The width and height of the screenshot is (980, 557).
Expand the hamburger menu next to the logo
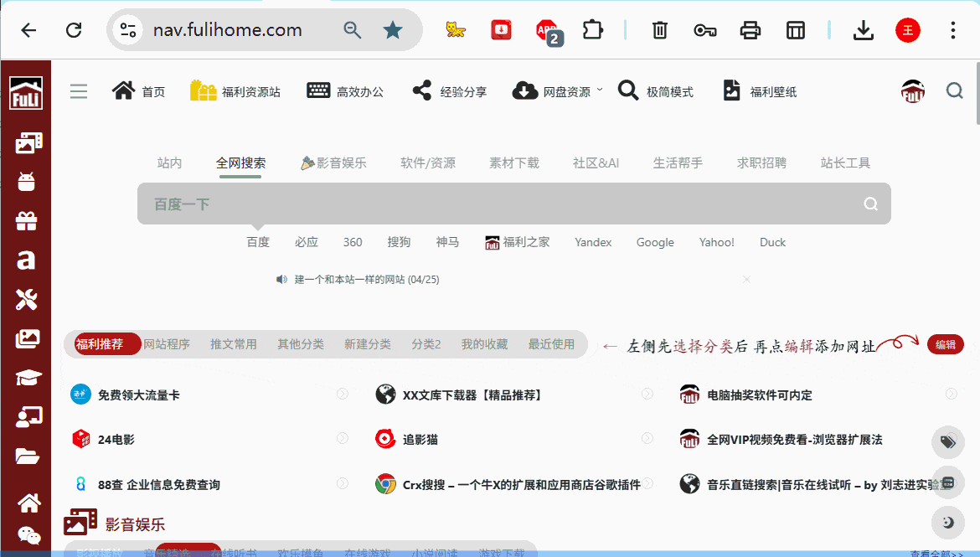pos(78,90)
